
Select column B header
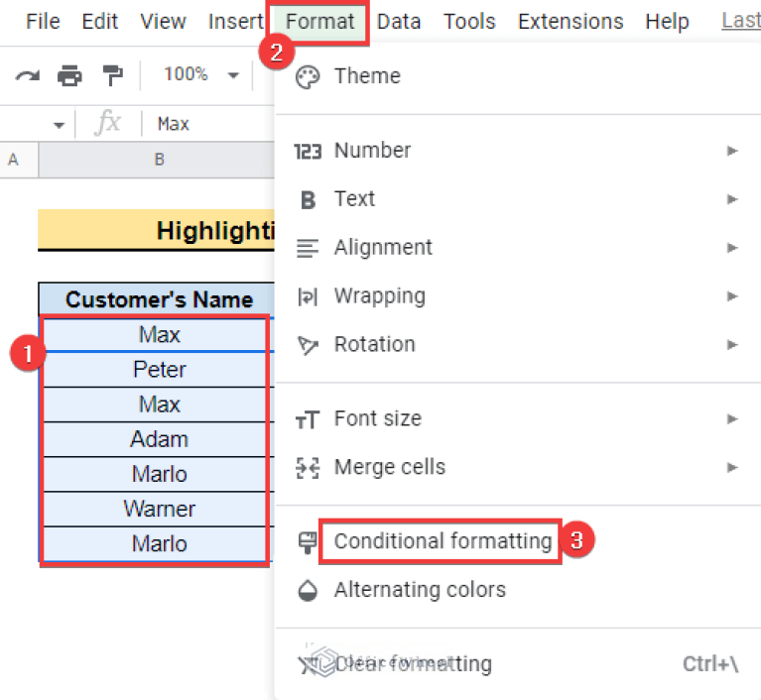159,160
